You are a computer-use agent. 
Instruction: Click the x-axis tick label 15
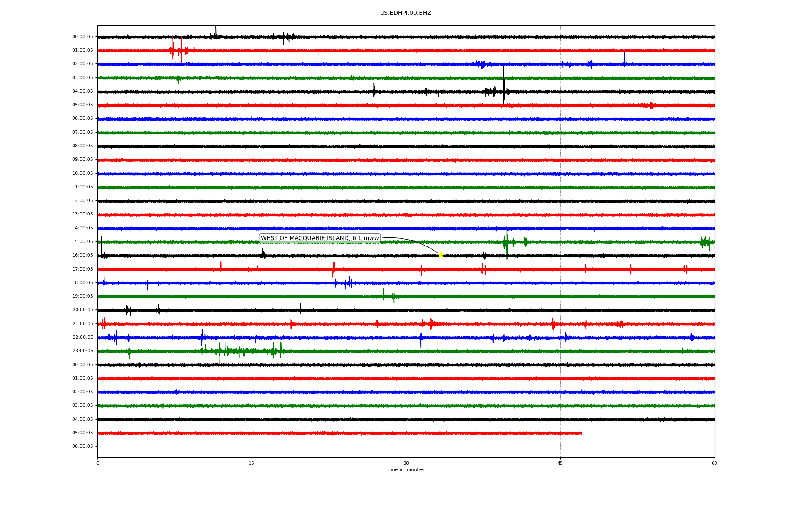pos(252,463)
